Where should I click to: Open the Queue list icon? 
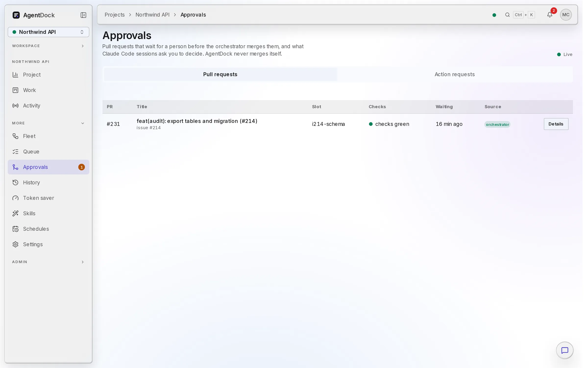[x=15, y=152]
